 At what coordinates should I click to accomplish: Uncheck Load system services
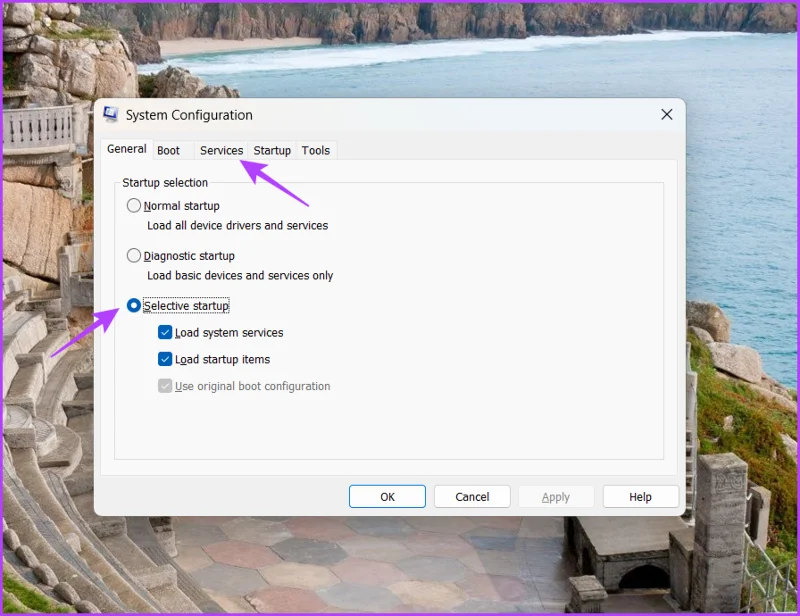[x=165, y=333]
